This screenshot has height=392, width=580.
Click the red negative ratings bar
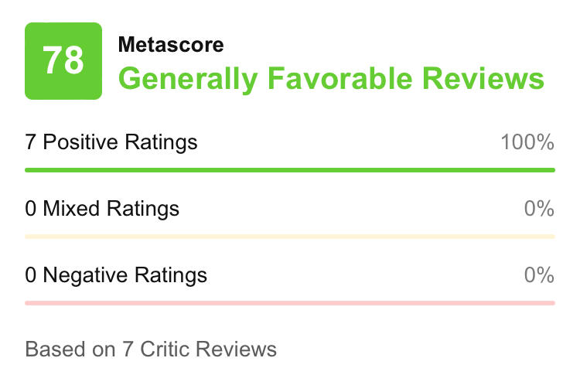tap(290, 303)
